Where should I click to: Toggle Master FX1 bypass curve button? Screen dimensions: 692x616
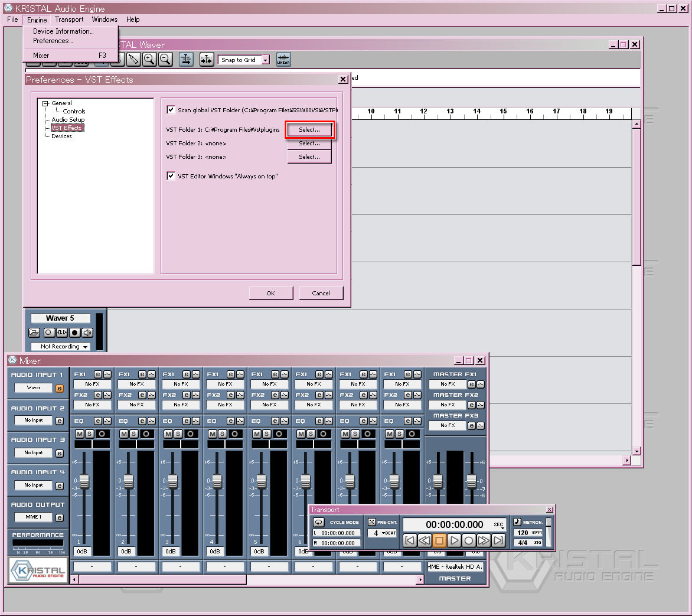[481, 384]
